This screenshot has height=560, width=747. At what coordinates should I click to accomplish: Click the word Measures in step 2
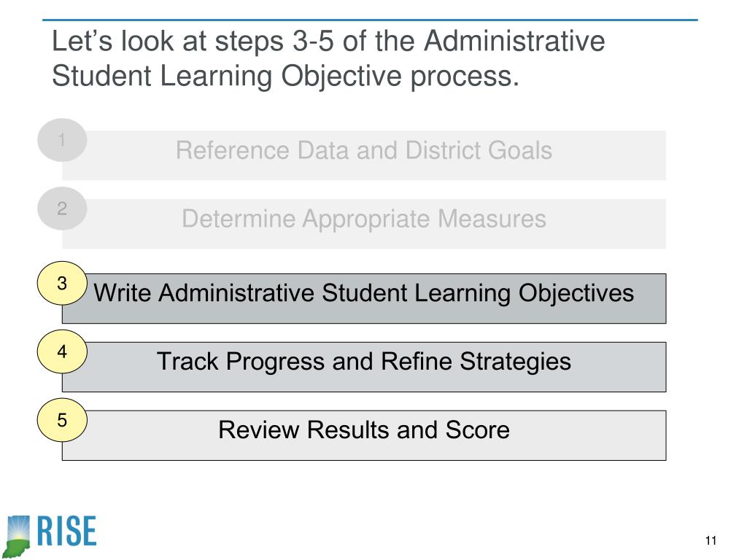(492, 219)
